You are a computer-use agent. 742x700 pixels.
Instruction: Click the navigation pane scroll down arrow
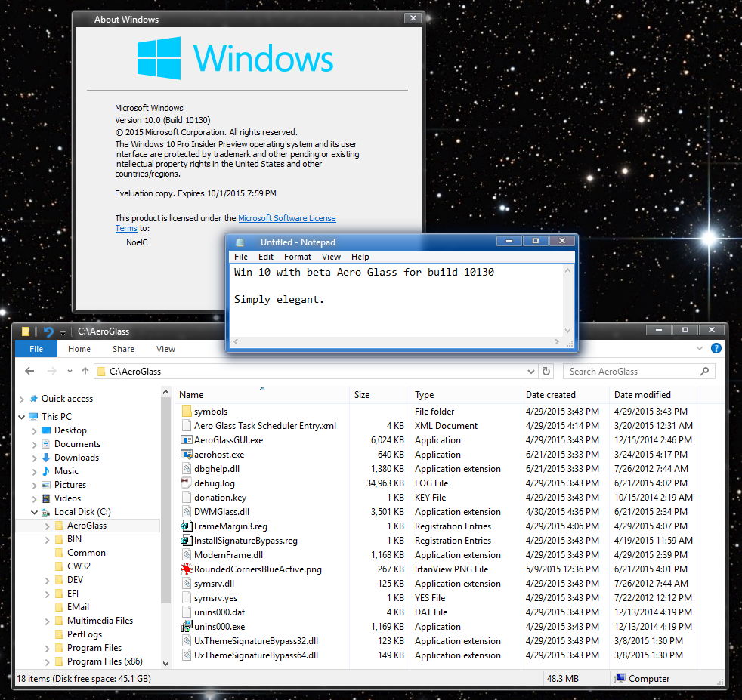(x=165, y=663)
